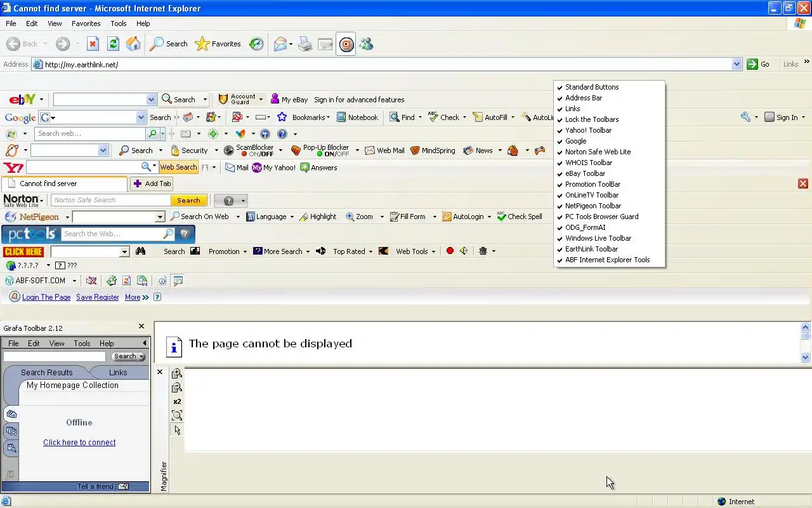Select the Cannot find server tab
This screenshot has height=508, width=812.
click(64, 184)
